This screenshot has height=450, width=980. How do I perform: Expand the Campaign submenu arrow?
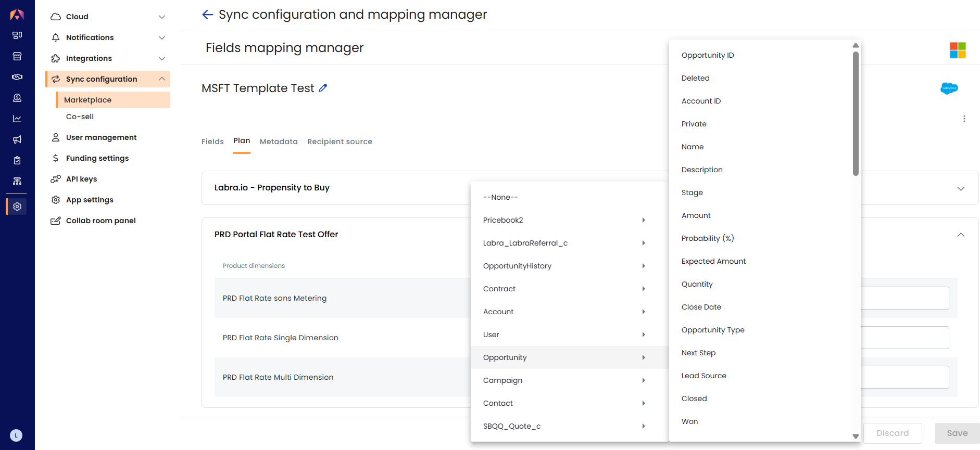(x=644, y=380)
